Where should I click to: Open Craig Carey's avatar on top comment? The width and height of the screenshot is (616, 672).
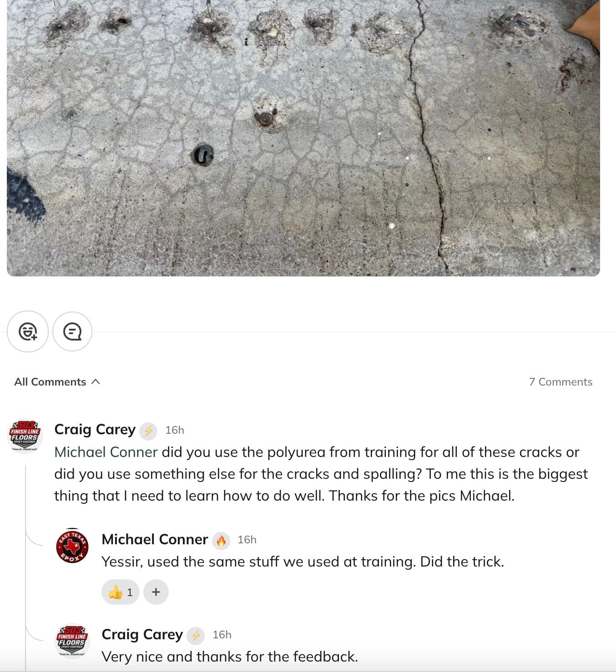coord(25,436)
